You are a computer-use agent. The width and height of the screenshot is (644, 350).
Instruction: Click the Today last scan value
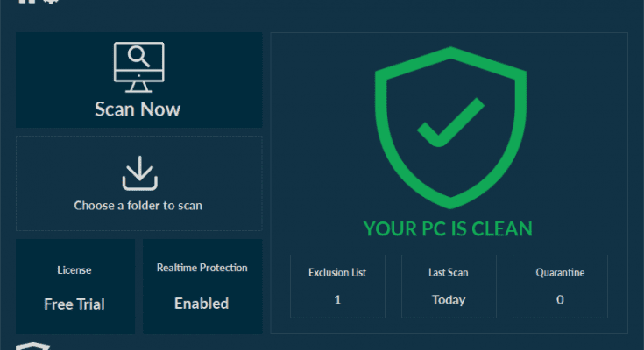pyautogui.click(x=449, y=299)
